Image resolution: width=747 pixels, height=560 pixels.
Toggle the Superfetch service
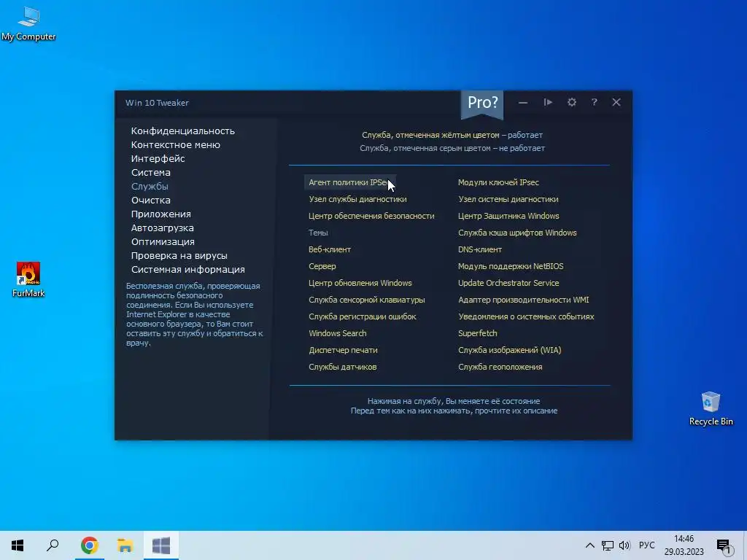tap(478, 332)
